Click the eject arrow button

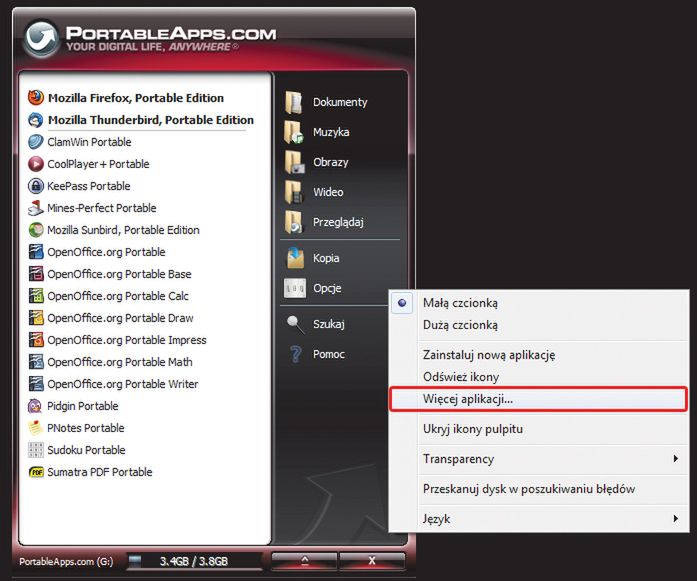click(304, 561)
